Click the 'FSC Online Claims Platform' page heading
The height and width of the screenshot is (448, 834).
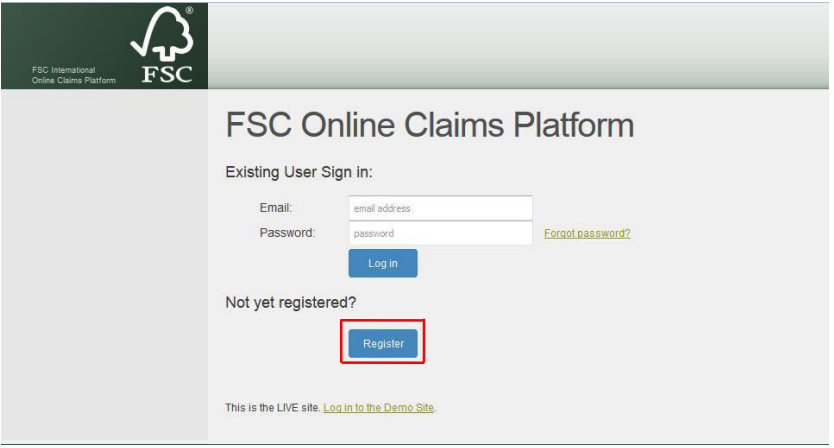coord(430,125)
